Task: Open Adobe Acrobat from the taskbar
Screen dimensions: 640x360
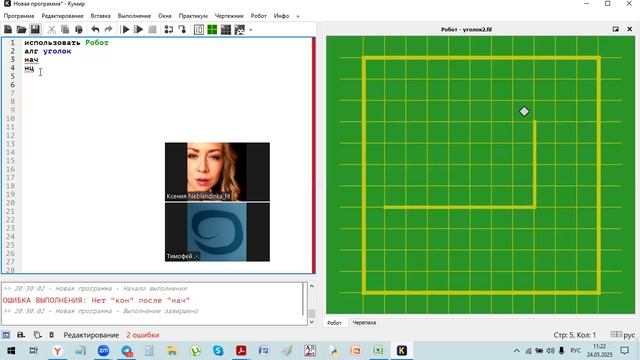Action: pos(241,351)
